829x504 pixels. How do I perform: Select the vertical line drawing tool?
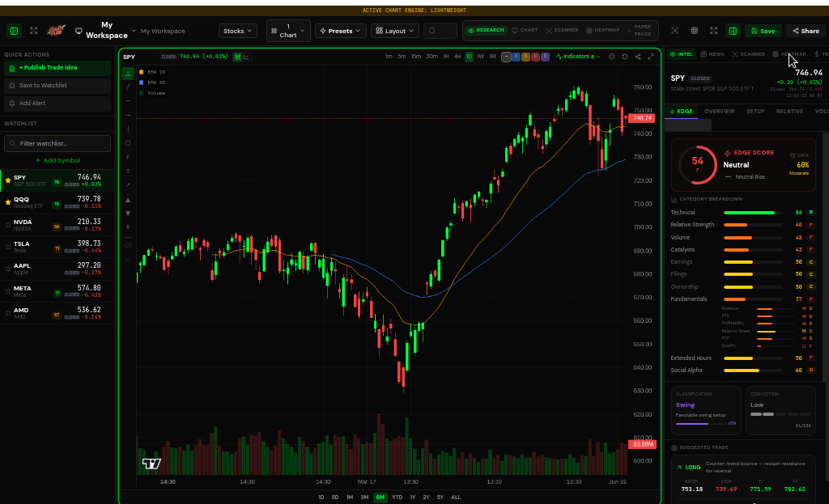[127, 129]
